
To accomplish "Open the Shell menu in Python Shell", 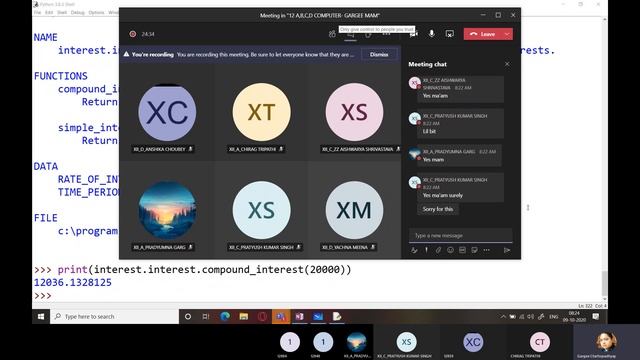I will pyautogui.click(x=62, y=13).
